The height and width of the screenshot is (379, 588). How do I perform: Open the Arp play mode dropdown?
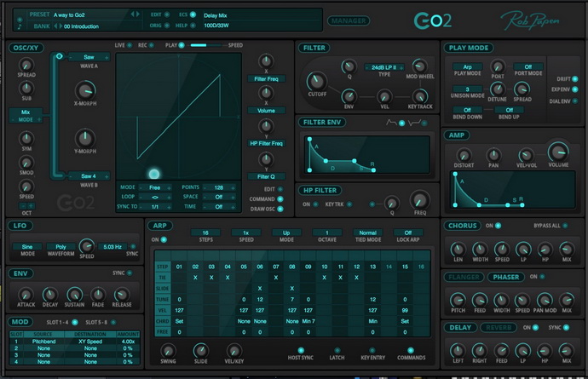(x=467, y=66)
